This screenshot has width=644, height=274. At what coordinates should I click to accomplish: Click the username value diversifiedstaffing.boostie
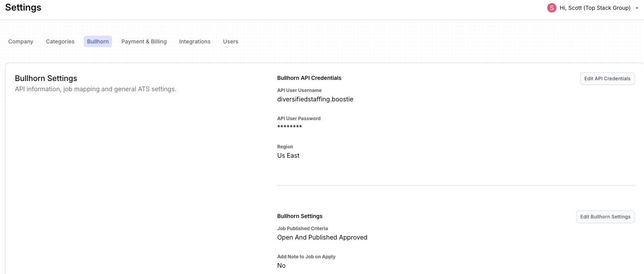(x=315, y=99)
